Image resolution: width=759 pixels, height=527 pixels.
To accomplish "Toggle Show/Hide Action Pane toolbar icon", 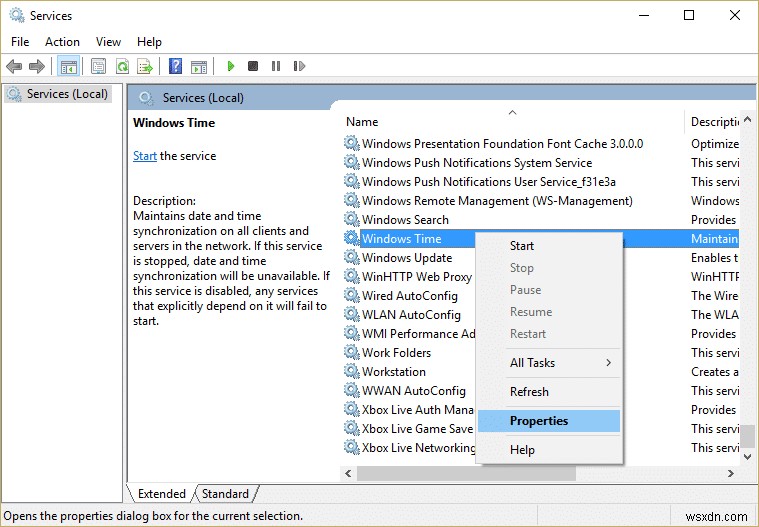I will coord(199,66).
